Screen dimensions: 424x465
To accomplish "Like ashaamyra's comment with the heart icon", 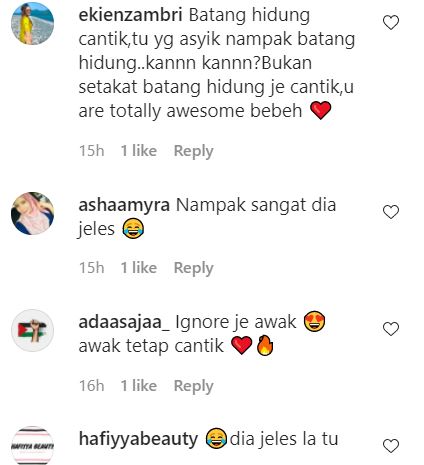I will pos(391,212).
